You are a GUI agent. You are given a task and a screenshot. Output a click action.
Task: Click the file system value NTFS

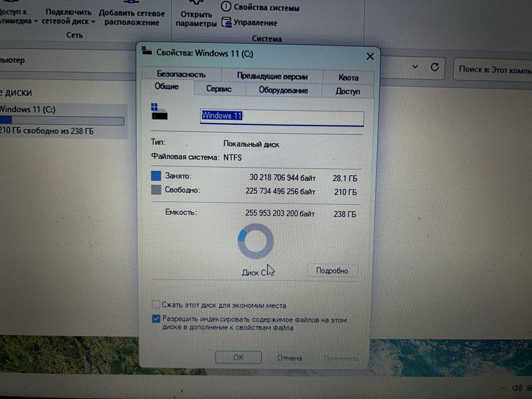pyautogui.click(x=233, y=157)
